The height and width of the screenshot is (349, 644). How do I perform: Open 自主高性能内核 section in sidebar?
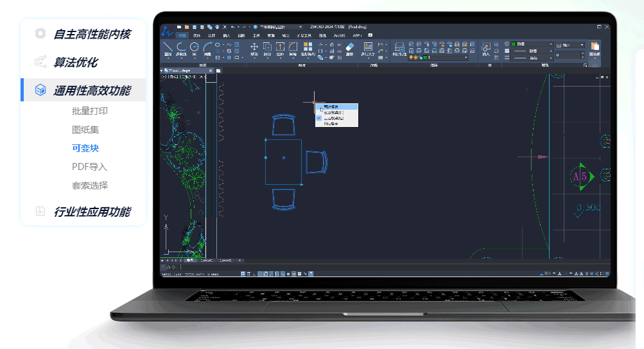(83, 33)
